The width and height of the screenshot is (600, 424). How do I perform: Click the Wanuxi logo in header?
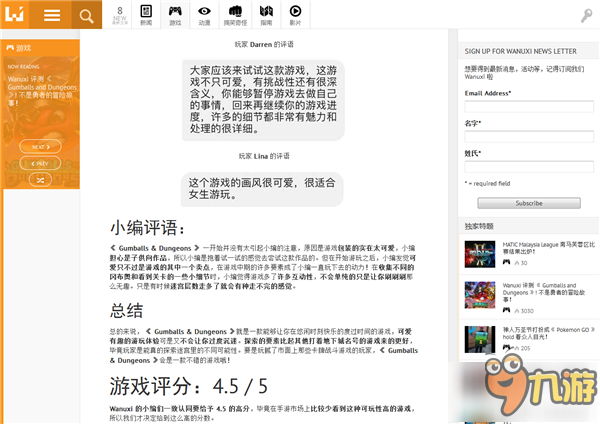(x=15, y=14)
